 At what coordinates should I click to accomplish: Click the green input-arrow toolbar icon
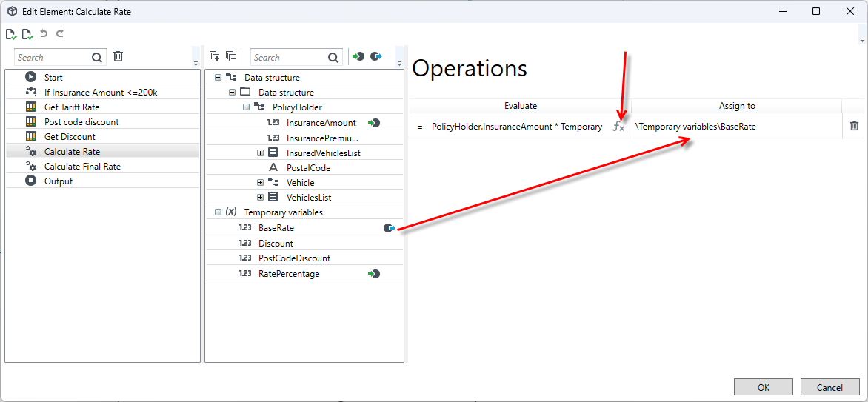[x=358, y=56]
